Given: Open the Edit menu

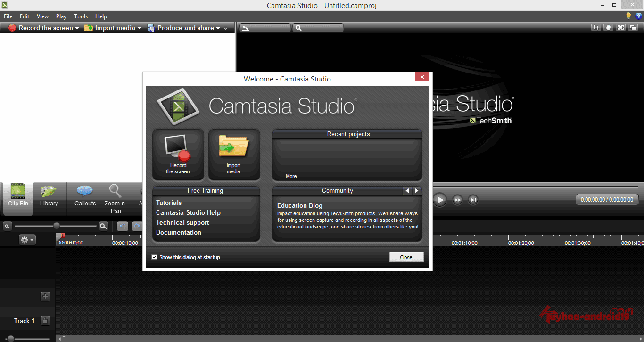Looking at the screenshot, I should tap(25, 16).
